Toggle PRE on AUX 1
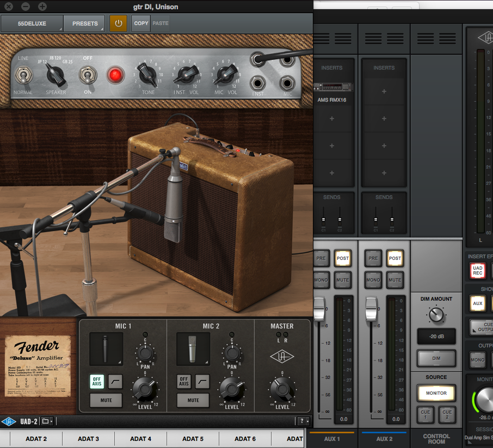This screenshot has height=448, width=493. pyautogui.click(x=321, y=258)
